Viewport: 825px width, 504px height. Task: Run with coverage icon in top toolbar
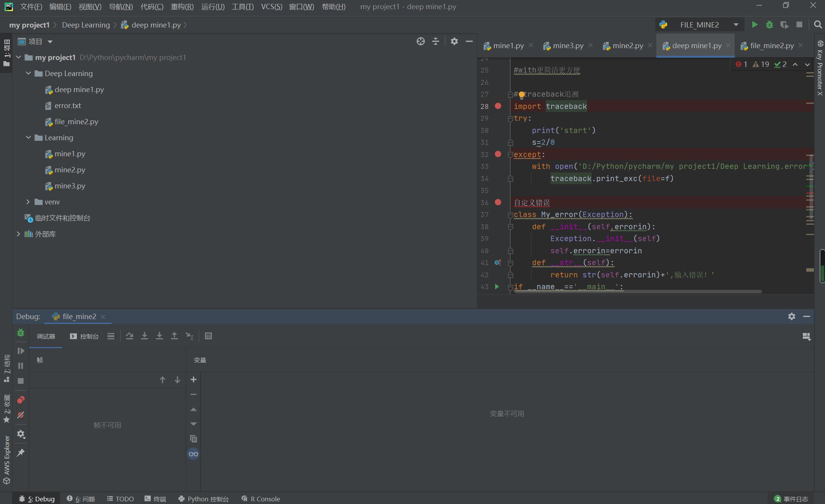(784, 25)
